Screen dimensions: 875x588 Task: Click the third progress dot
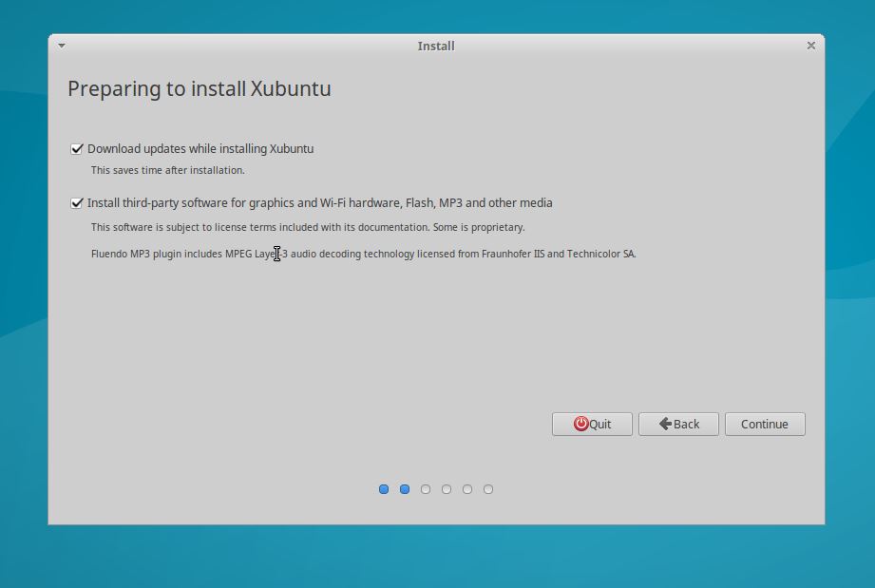pyautogui.click(x=426, y=489)
